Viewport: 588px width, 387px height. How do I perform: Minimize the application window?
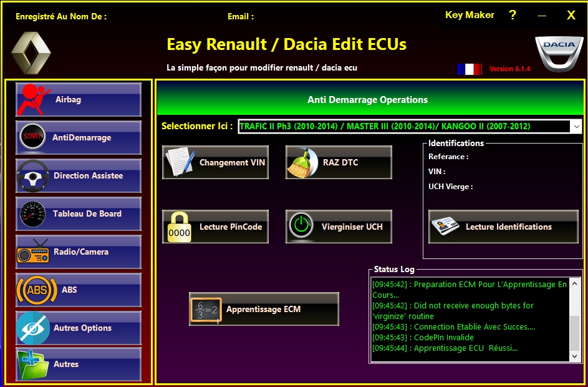point(542,16)
